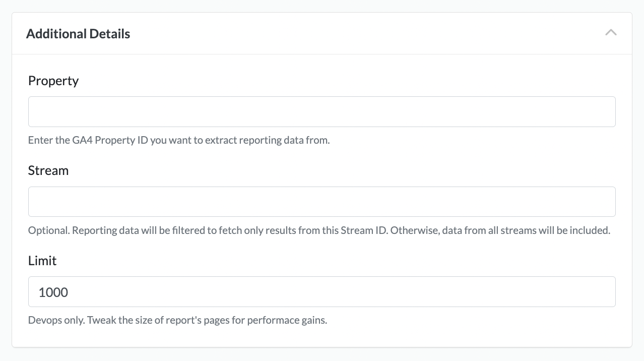This screenshot has width=644, height=361.
Task: Click the Stream field label
Action: pyautogui.click(x=48, y=170)
